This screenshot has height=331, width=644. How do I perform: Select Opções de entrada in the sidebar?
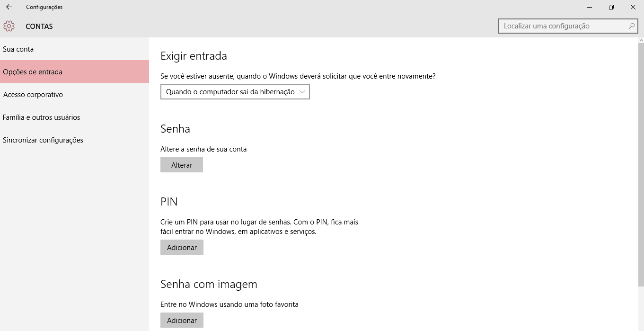(x=74, y=72)
